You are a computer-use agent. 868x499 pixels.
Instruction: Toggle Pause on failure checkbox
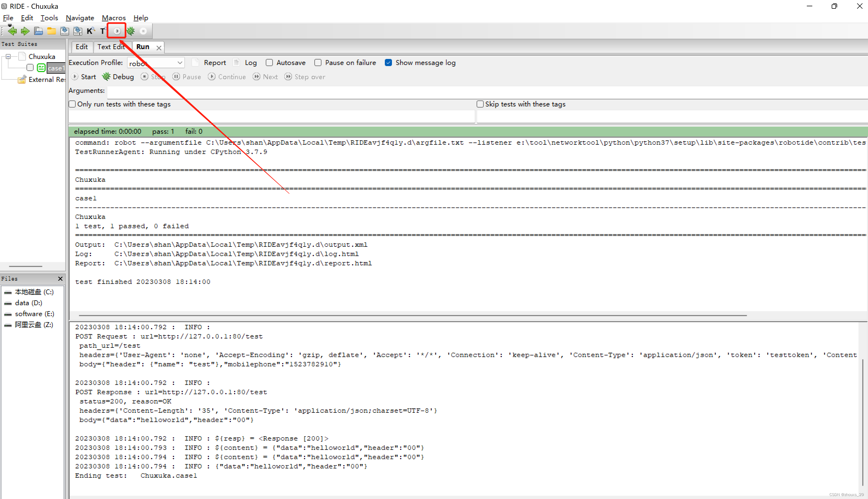318,63
